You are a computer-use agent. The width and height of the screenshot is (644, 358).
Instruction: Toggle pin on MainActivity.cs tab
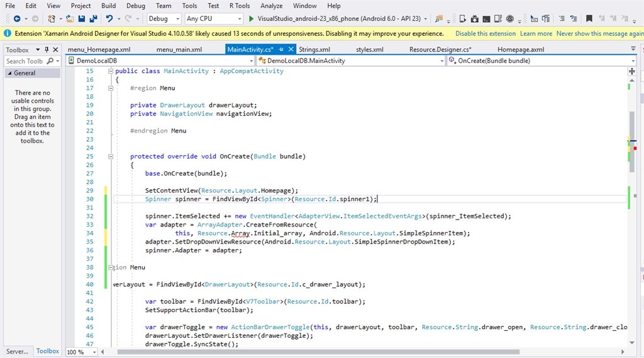pyautogui.click(x=281, y=49)
